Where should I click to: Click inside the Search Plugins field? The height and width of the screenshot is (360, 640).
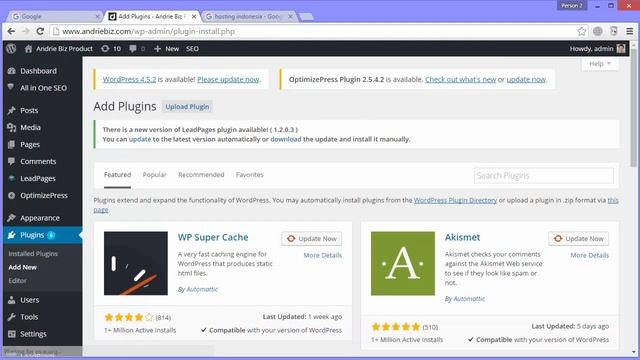[544, 176]
